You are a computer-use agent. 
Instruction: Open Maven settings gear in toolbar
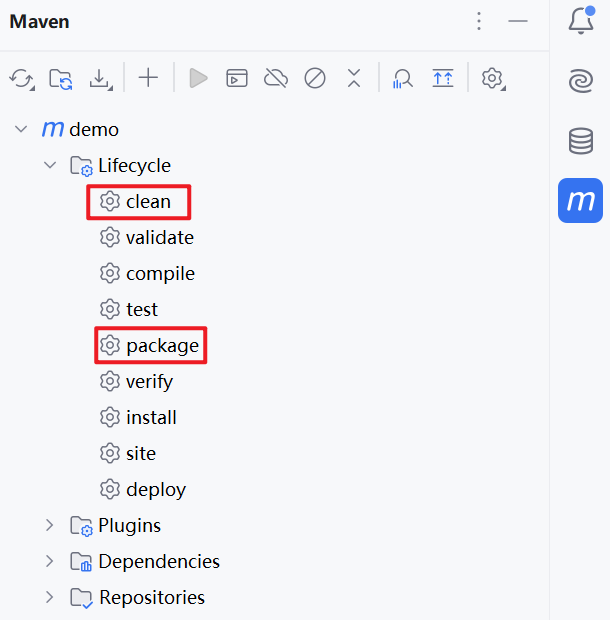point(493,79)
